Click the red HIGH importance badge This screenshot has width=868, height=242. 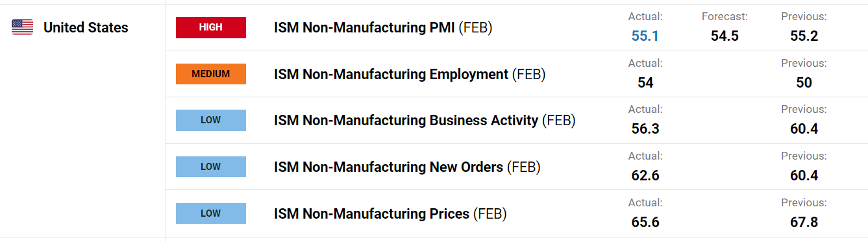(211, 28)
